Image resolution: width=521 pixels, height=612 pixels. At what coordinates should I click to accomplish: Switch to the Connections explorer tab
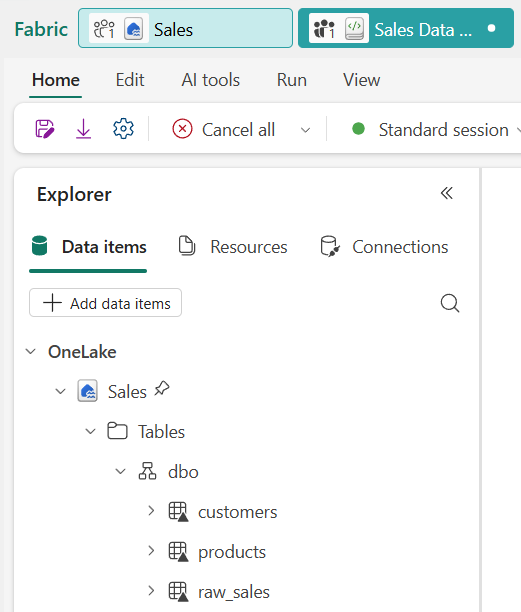tap(384, 247)
